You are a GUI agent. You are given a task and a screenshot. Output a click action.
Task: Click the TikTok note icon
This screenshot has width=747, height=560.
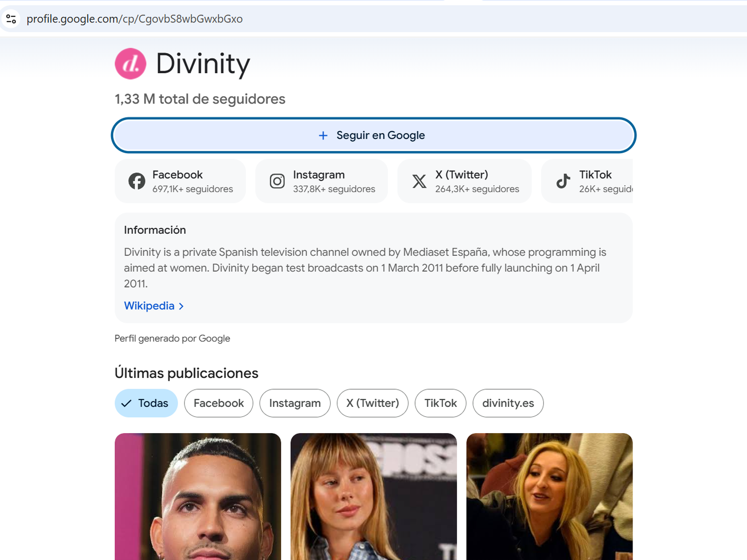(563, 181)
